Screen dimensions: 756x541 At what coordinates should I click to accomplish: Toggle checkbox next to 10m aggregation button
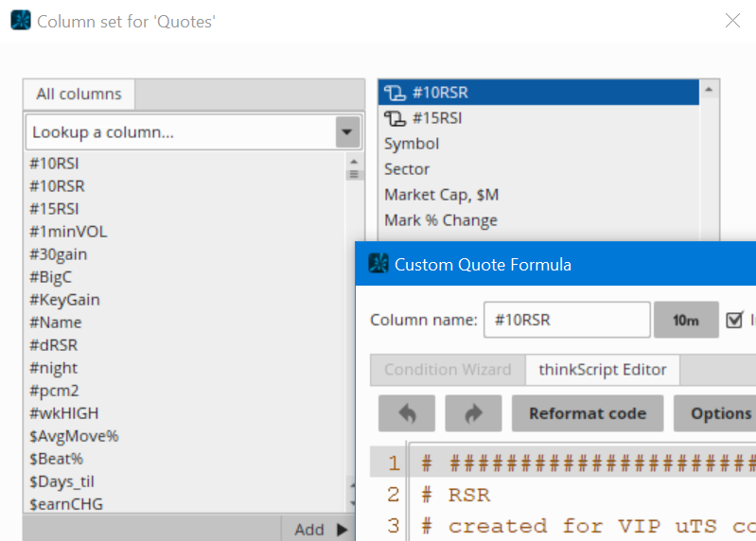pos(734,320)
